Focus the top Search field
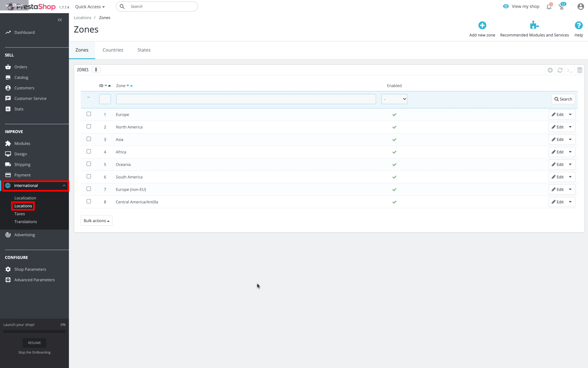 (x=157, y=7)
